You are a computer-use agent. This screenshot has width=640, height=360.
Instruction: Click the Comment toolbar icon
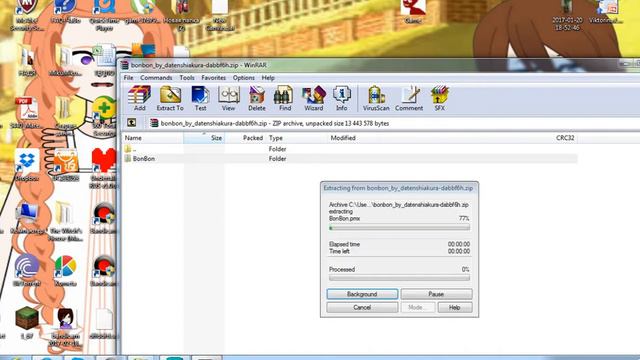pos(409,98)
